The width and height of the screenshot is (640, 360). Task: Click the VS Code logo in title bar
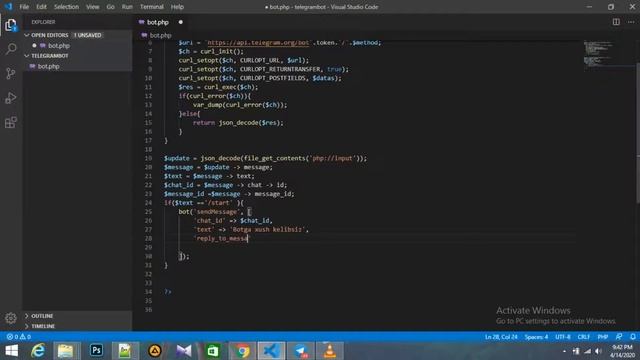[x=8, y=7]
